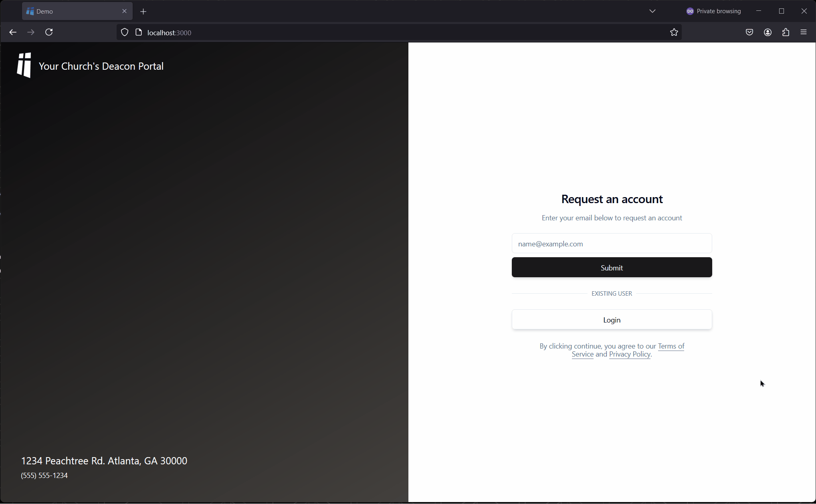Click the Firefox private browsing icon
The image size is (816, 504).
point(690,11)
